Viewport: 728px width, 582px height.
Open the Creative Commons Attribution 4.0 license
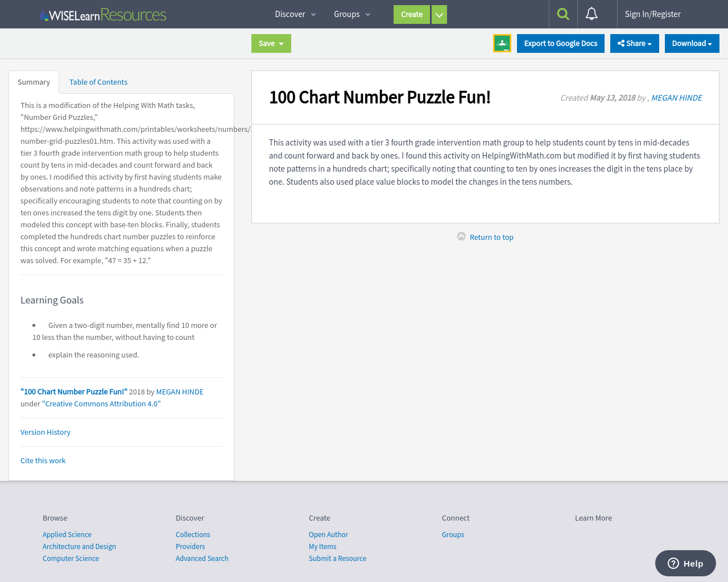pos(101,404)
